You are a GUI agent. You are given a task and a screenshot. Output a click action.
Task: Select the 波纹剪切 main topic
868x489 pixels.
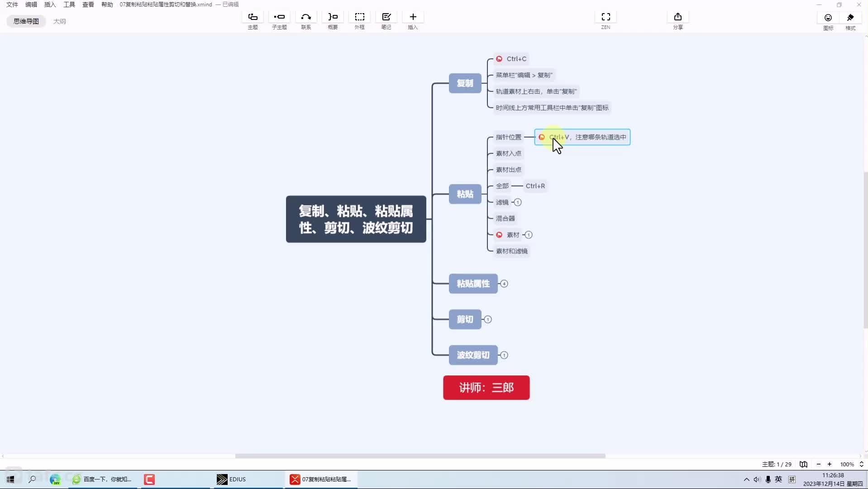point(473,355)
